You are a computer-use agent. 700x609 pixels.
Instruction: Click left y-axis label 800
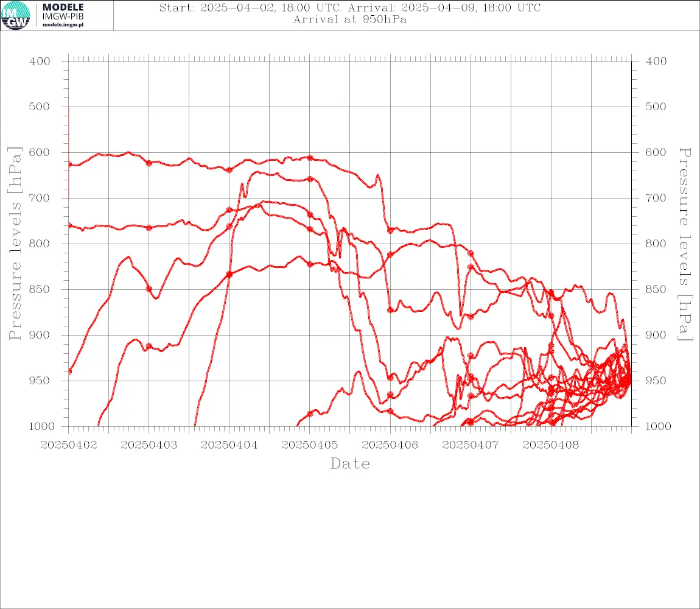tap(40, 244)
